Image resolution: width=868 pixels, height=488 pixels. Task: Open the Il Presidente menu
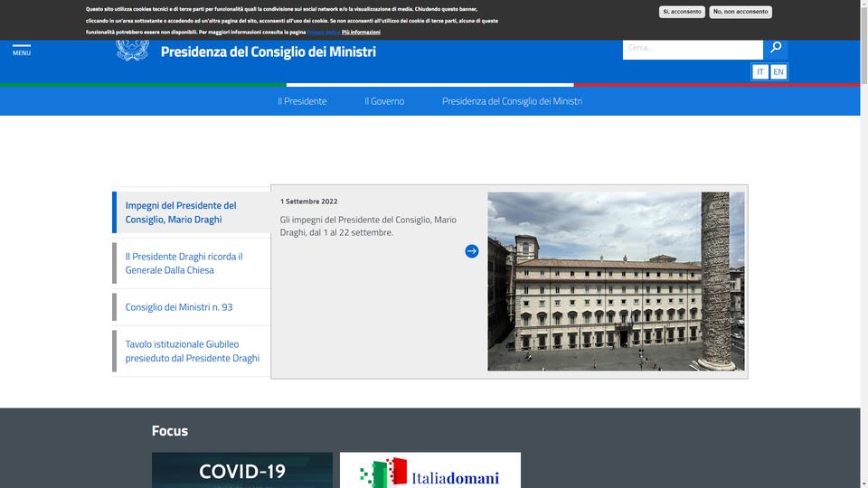(302, 101)
